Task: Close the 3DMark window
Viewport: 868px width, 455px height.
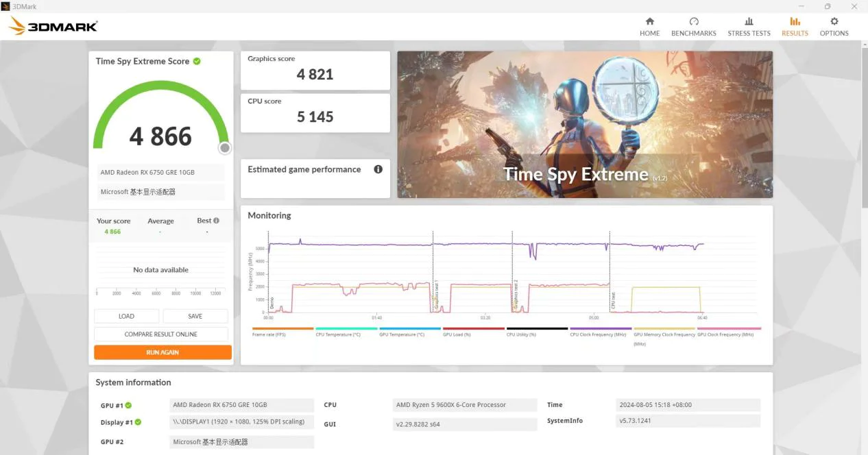Action: tap(854, 6)
